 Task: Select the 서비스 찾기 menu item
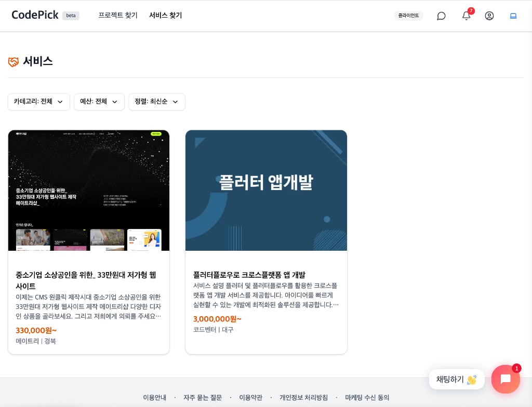[165, 16]
